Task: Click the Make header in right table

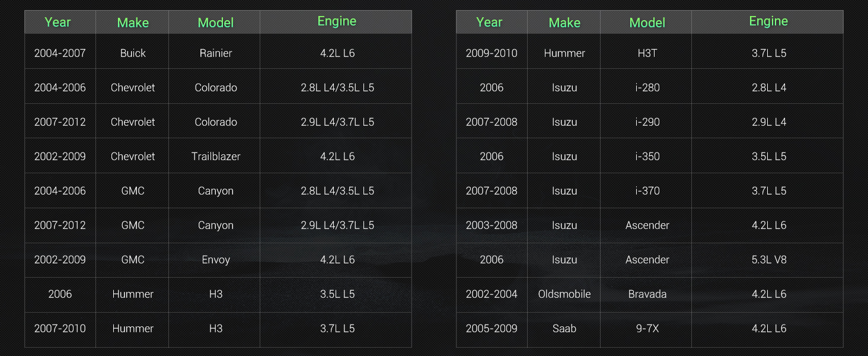Action: [564, 22]
